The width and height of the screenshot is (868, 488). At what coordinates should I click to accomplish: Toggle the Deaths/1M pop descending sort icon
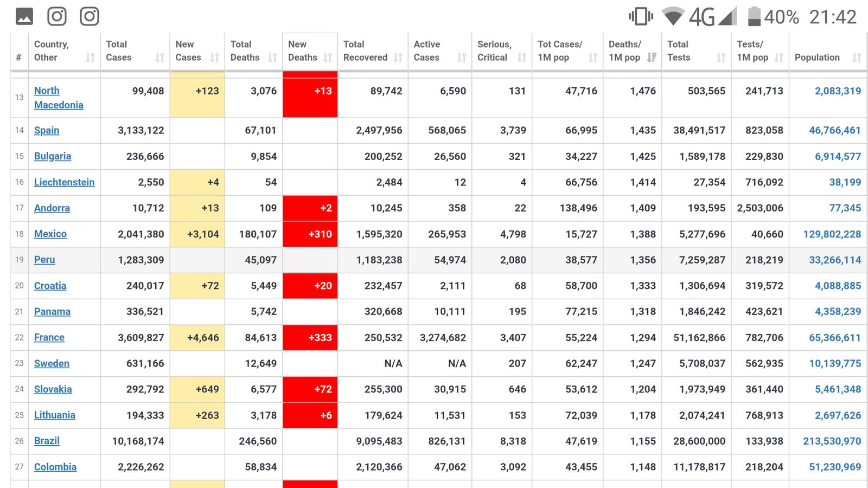(652, 57)
